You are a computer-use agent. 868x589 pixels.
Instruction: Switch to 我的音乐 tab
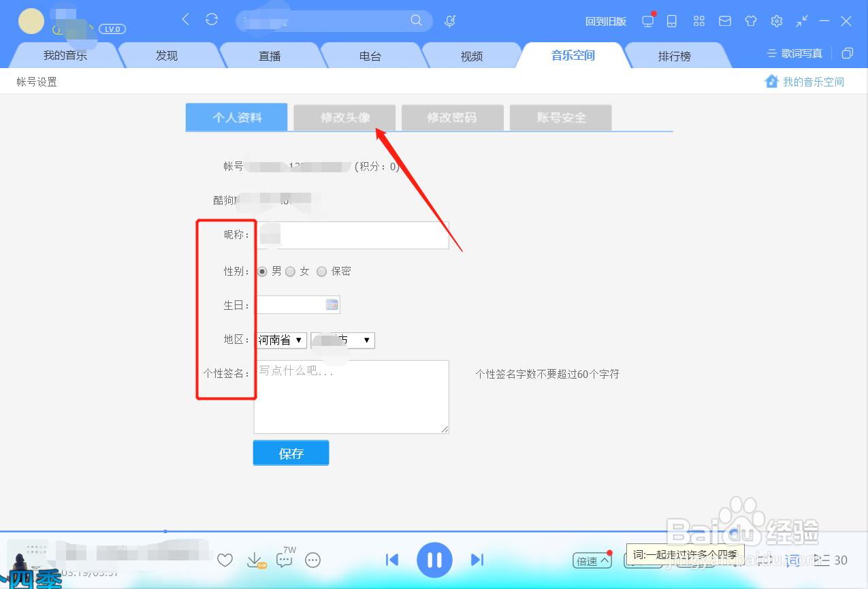pyautogui.click(x=65, y=56)
